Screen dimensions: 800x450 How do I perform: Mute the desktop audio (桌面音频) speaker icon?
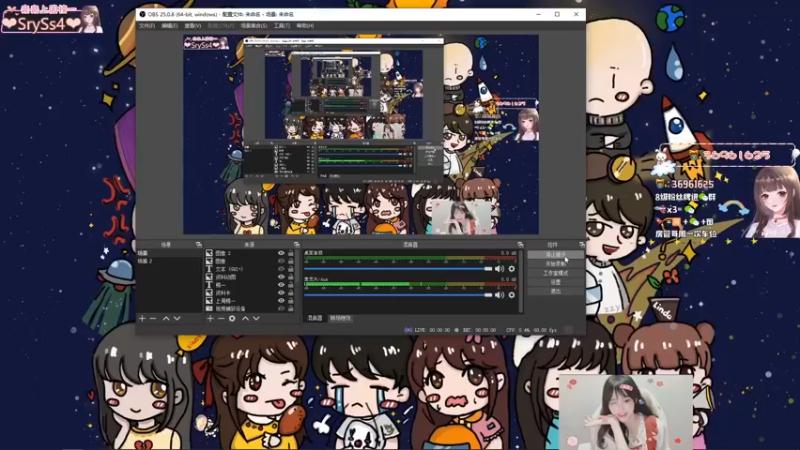(499, 269)
